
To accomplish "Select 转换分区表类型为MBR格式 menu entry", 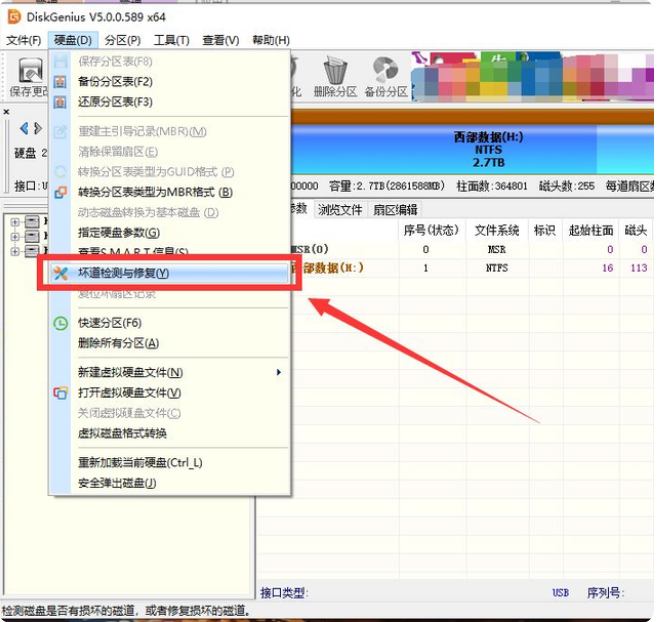I will pyautogui.click(x=155, y=192).
